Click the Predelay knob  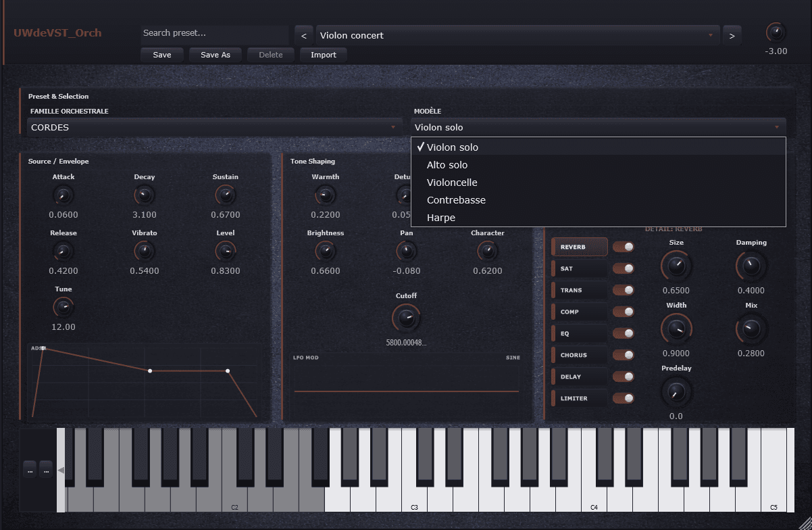coord(676,391)
